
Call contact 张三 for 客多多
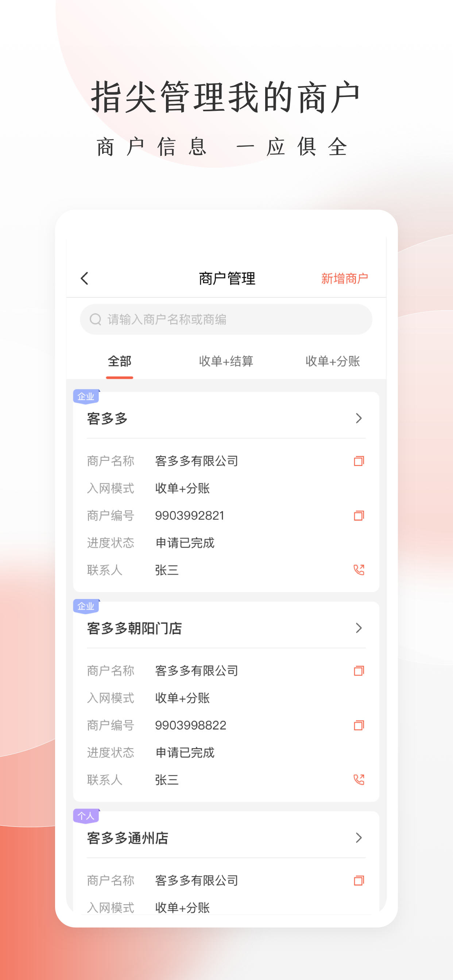tap(359, 570)
